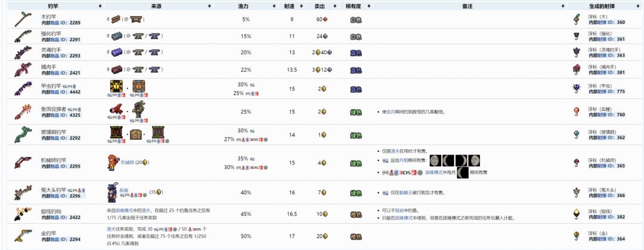Screen dimensions: 644x250
Task: Click the golden scarab crate icon in 甲虫钓竿 row
Action: (116, 86)
